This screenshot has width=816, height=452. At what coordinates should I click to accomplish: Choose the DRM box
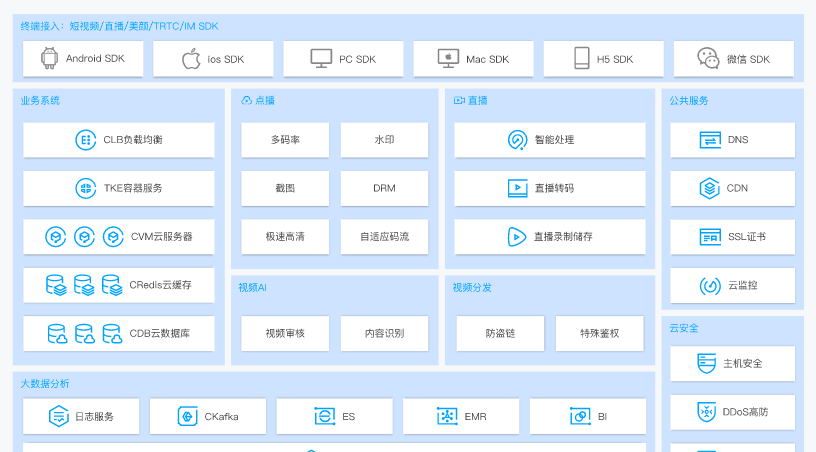(385, 188)
